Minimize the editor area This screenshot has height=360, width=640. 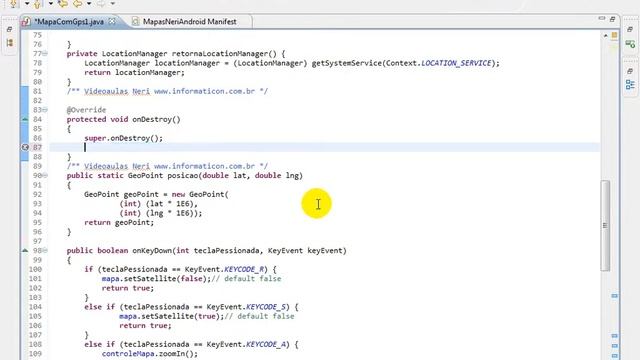coord(602,18)
